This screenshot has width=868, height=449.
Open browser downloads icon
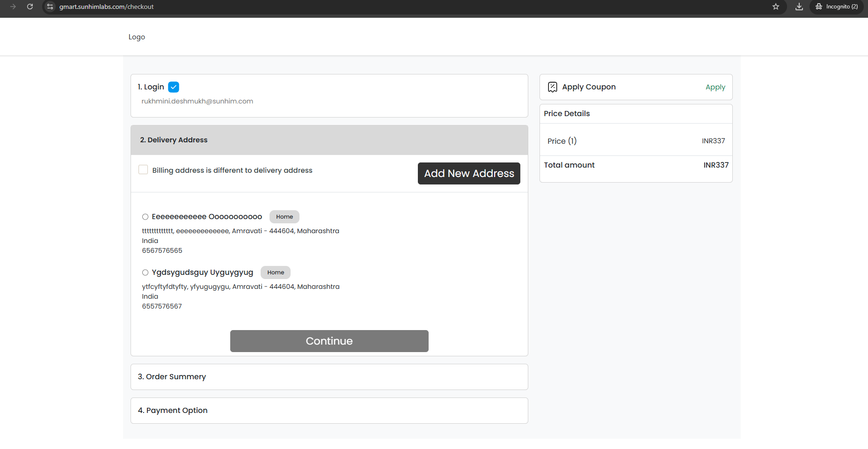point(799,7)
